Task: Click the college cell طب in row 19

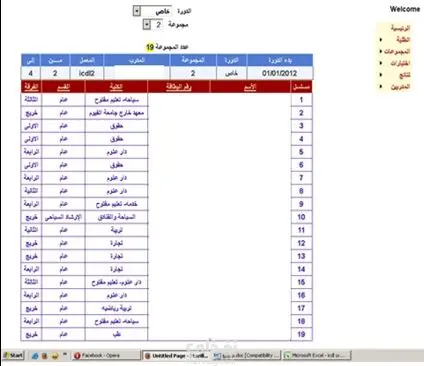Action: [116, 334]
